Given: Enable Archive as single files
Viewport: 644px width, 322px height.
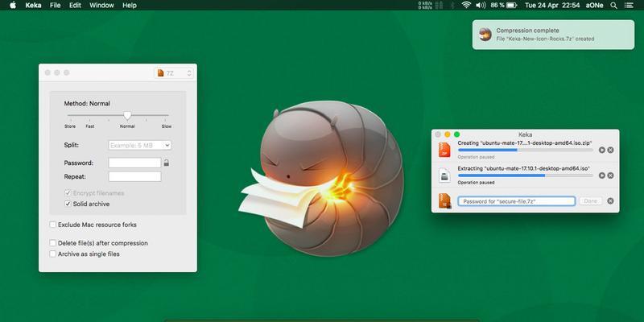Looking at the screenshot, I should click(x=52, y=254).
